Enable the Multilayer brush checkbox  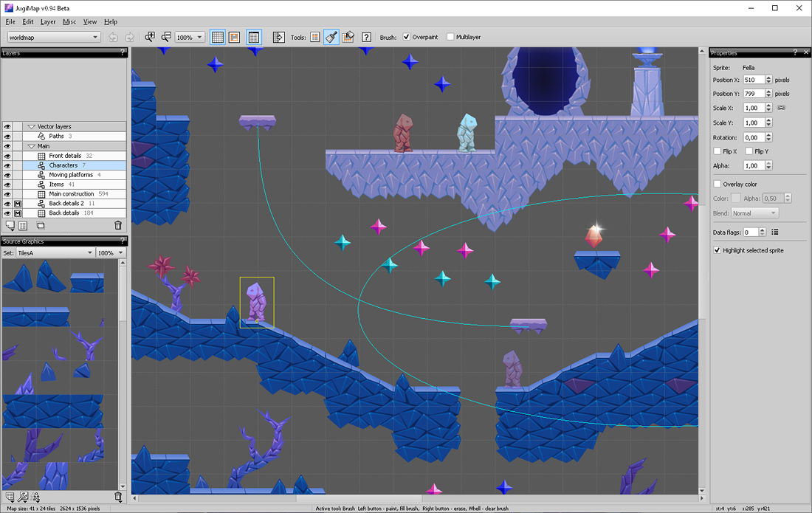(450, 37)
